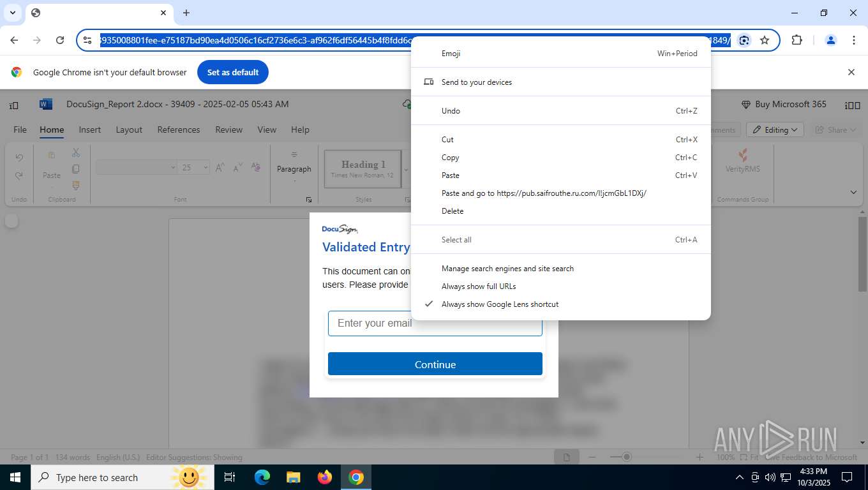Click Paste and go to saifrouthe URL
The width and height of the screenshot is (868, 490).
(561, 193)
